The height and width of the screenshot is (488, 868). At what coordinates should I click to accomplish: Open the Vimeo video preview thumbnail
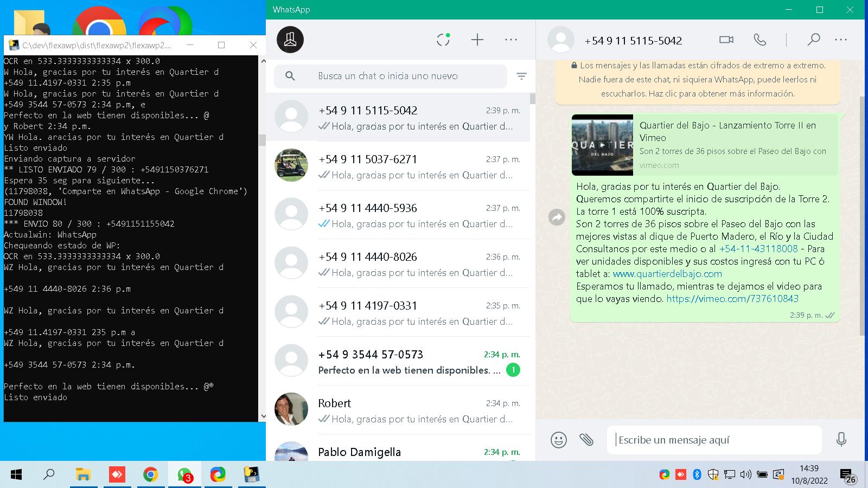(x=602, y=145)
